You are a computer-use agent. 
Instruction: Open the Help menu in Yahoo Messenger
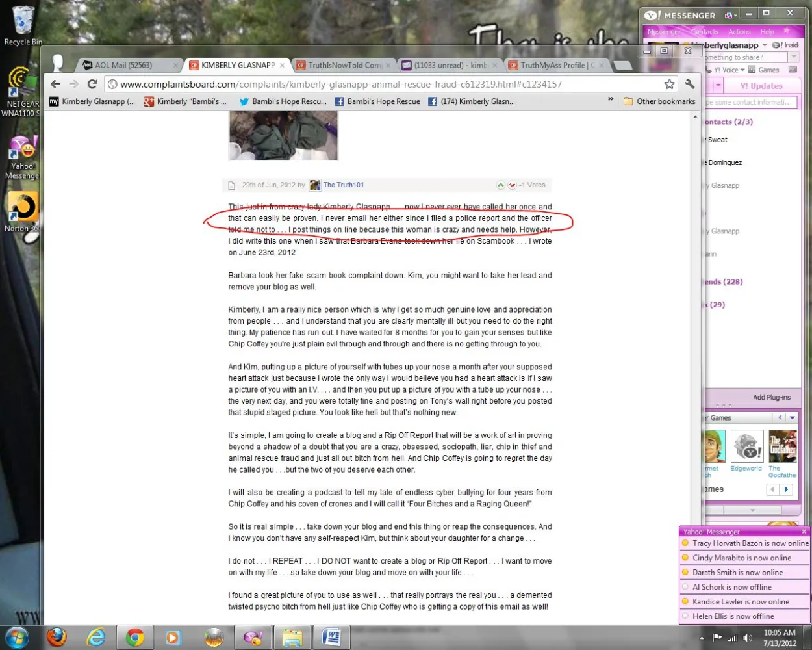(767, 32)
